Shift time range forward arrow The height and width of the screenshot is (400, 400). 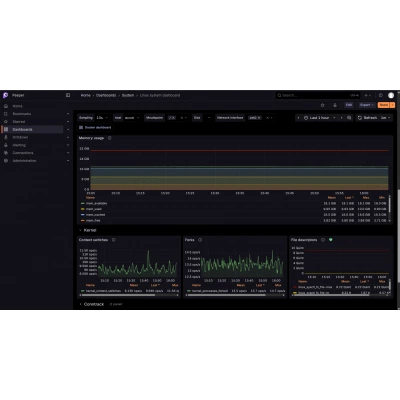341,118
